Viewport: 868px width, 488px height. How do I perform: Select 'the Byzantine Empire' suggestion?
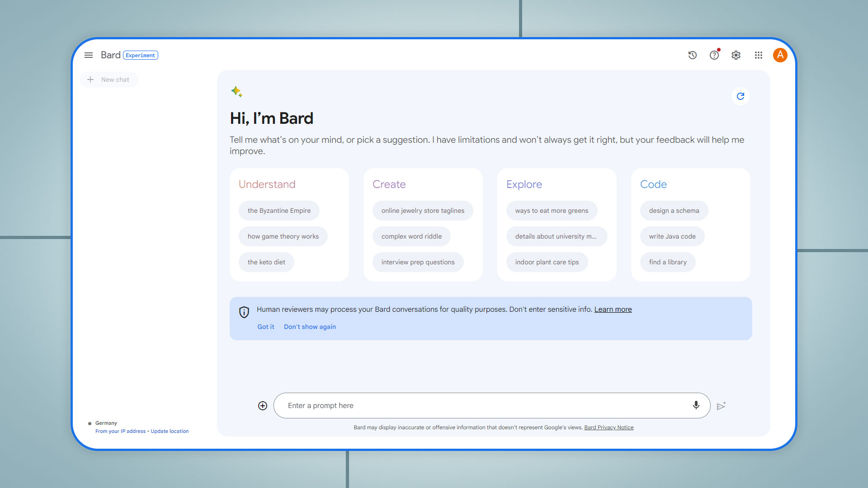click(x=279, y=211)
